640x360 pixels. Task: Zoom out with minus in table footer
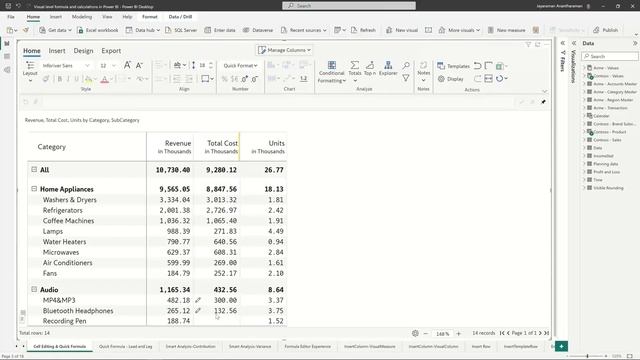click(426, 333)
